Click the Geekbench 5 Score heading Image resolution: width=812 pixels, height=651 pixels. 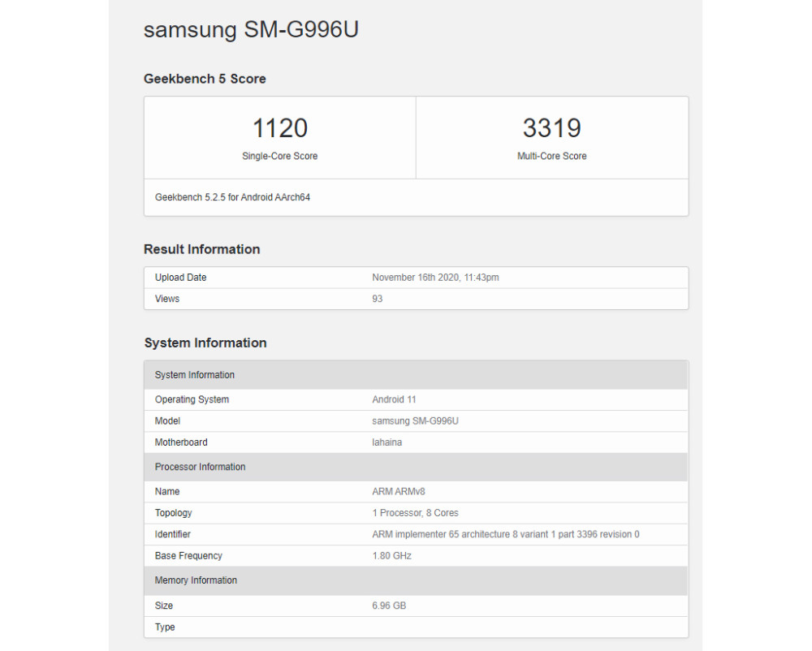[205, 79]
